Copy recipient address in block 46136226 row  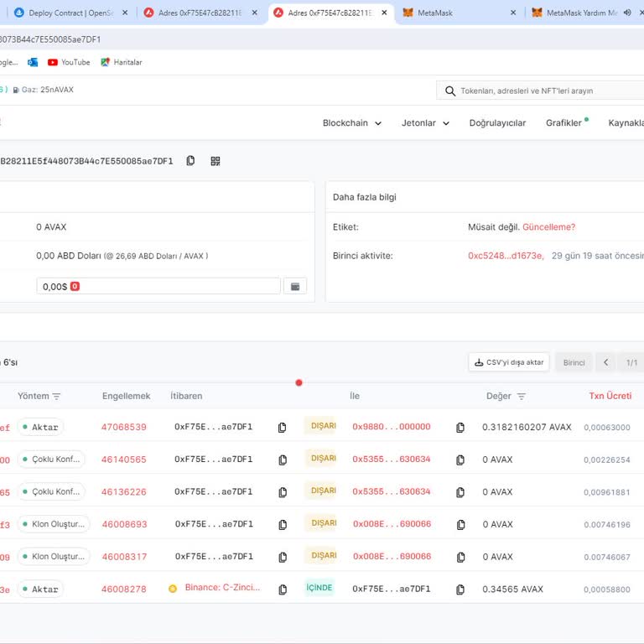coord(460,492)
